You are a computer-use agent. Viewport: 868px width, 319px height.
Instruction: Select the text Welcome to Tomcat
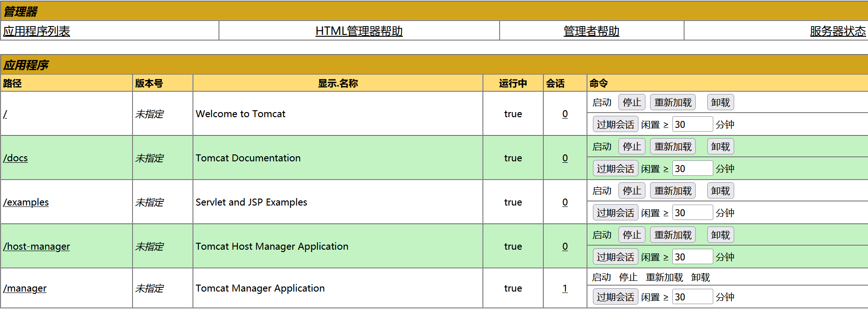click(x=240, y=114)
